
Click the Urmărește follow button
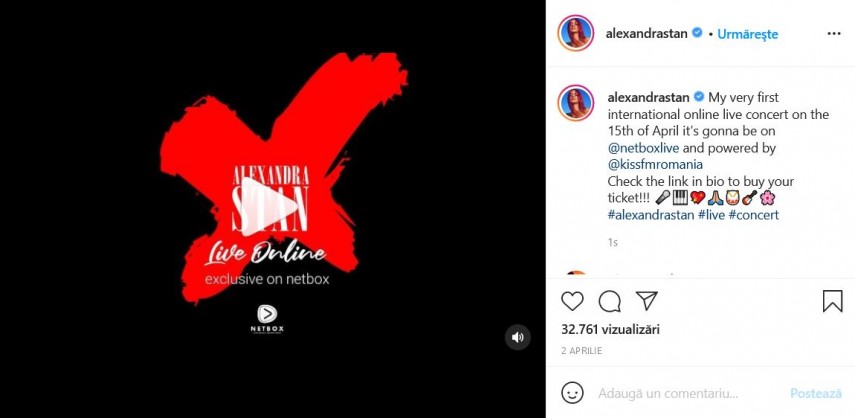click(x=748, y=34)
